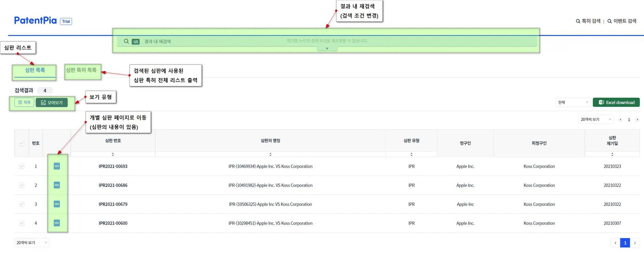This screenshot has width=644, height=253.
Task: Click the 청구인 column header
Action: 465,143
